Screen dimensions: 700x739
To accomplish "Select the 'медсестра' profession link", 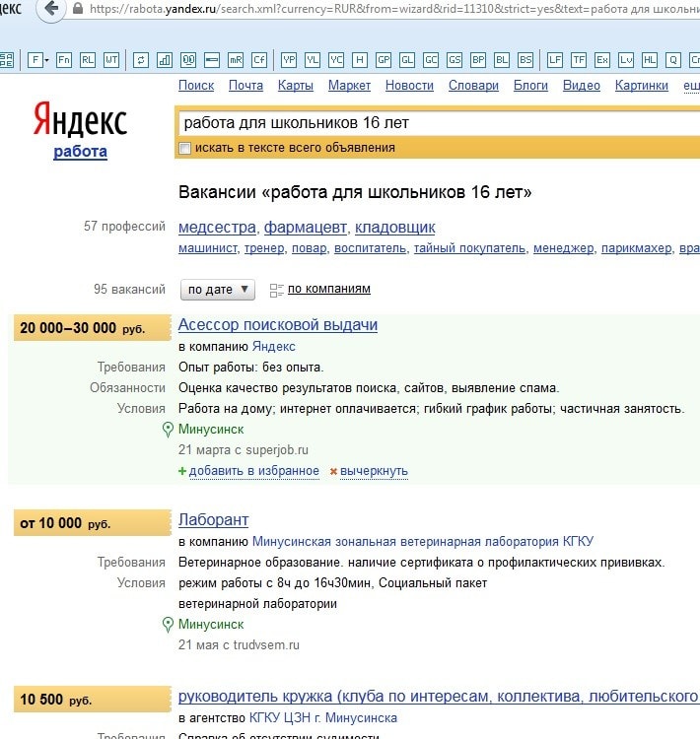I will [x=217, y=228].
